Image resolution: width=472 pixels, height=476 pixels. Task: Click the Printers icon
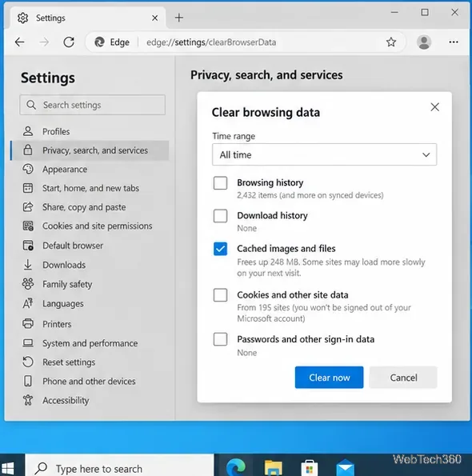click(x=28, y=324)
